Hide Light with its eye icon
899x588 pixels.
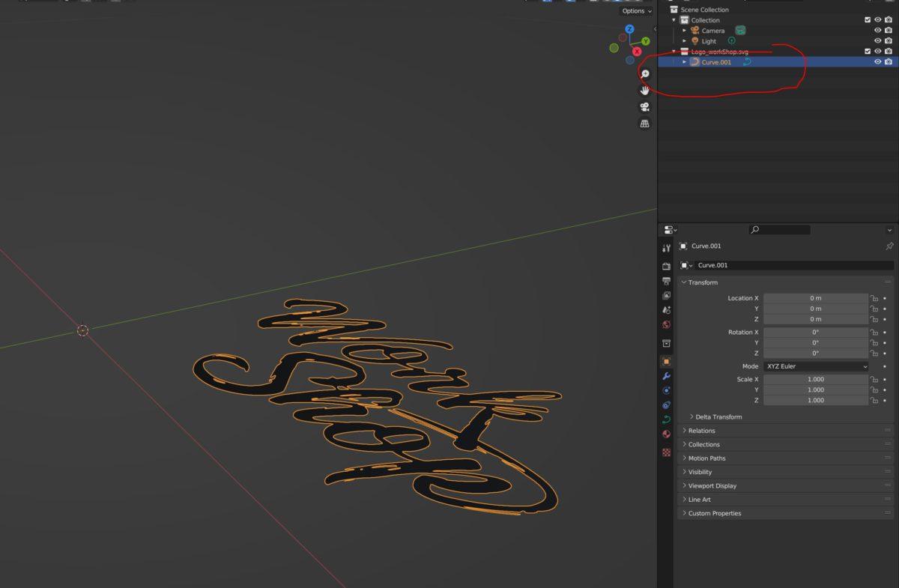[x=878, y=41]
